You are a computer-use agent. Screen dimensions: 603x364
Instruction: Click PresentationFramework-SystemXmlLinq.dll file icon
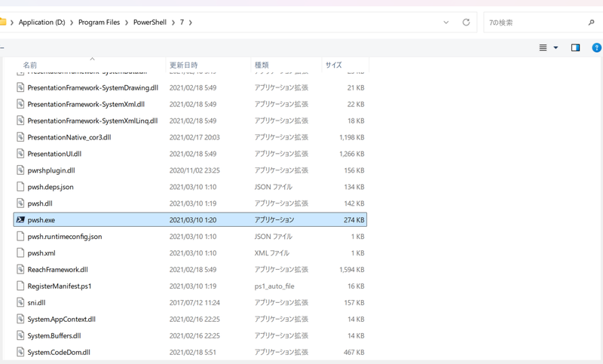click(20, 121)
